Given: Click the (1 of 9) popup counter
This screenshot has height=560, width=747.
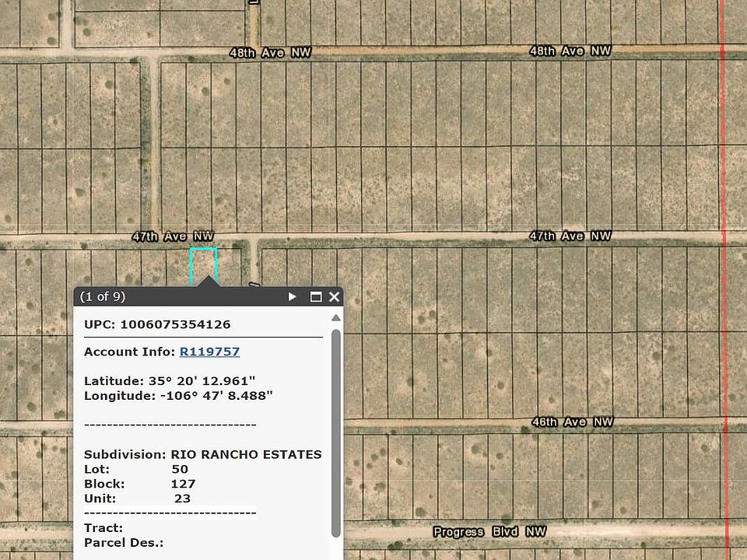Looking at the screenshot, I should 103,296.
